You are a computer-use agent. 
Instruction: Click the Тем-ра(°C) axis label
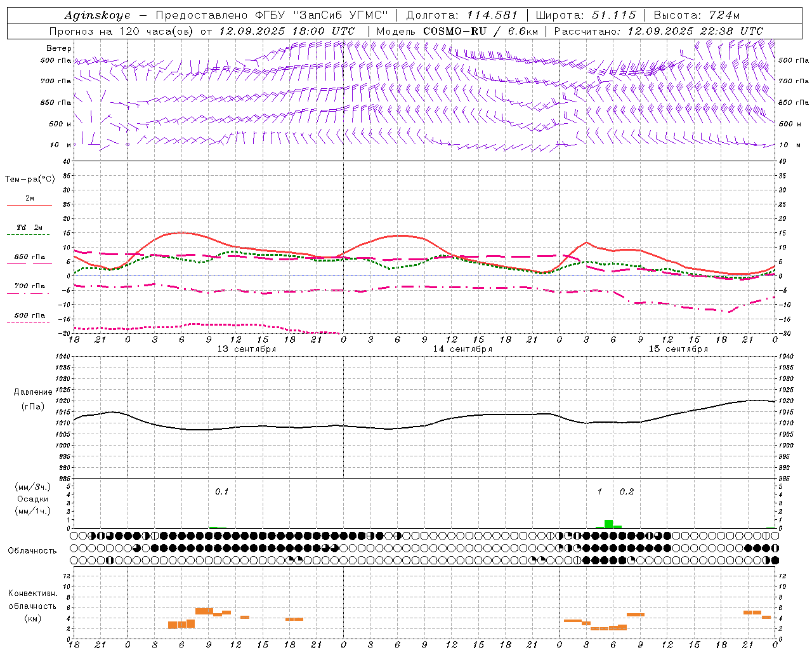[x=30, y=180]
